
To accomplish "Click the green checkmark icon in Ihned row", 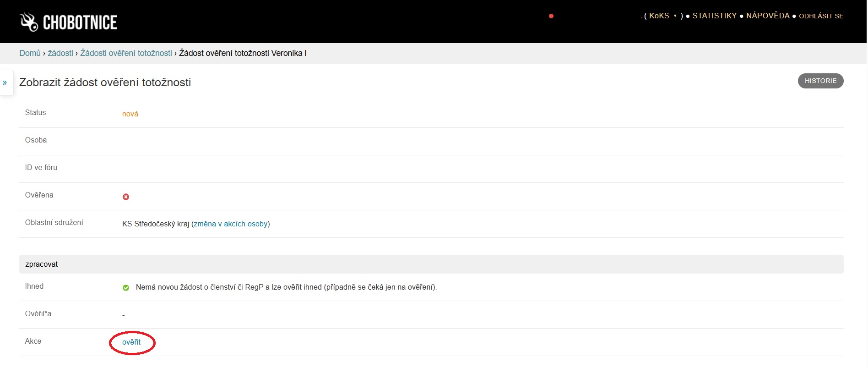I will (x=126, y=288).
